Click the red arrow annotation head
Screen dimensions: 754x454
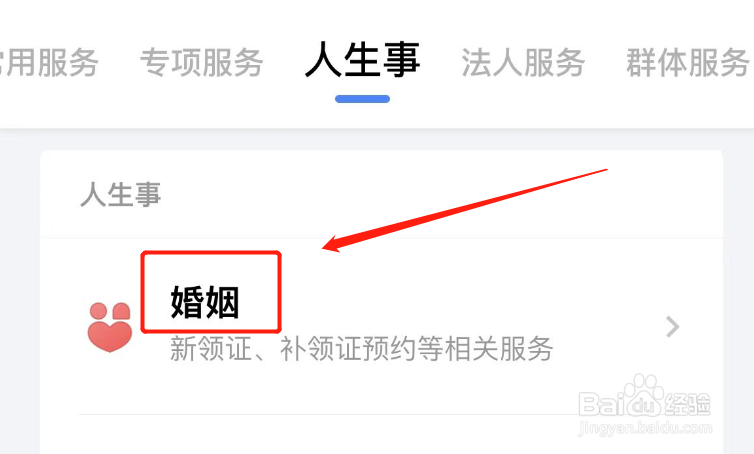tap(337, 243)
